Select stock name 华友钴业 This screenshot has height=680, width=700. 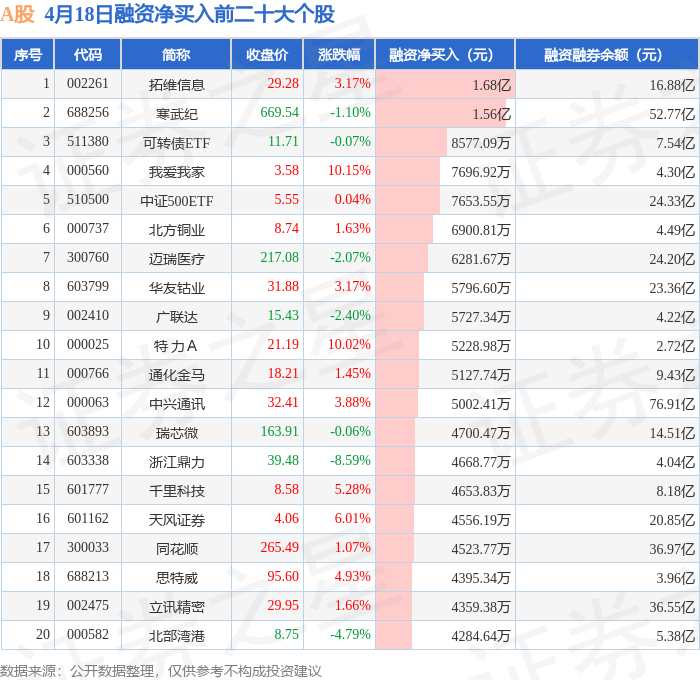177,288
